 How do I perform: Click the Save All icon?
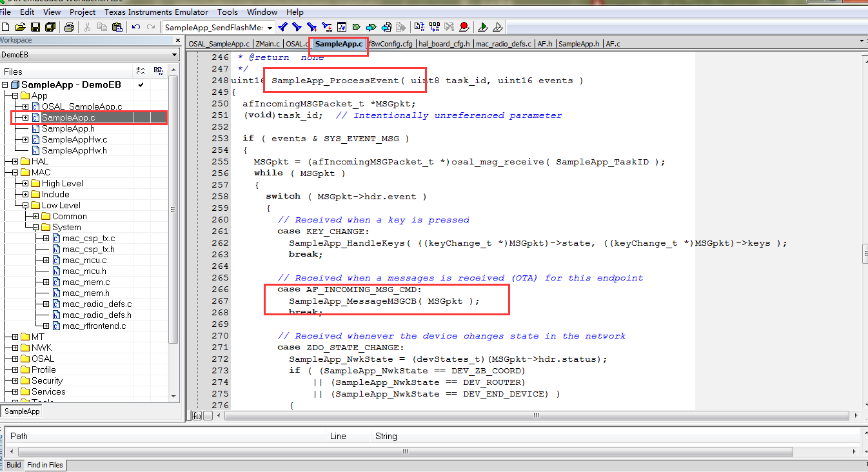[50, 27]
